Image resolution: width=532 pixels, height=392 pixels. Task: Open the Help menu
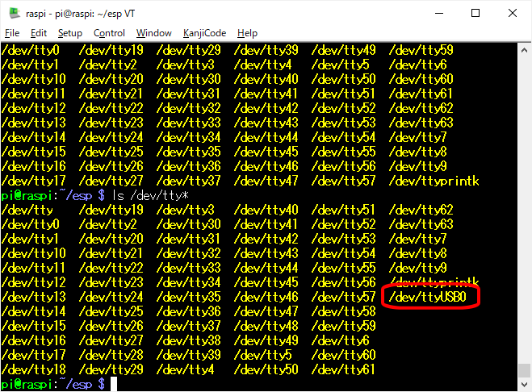pos(247,33)
